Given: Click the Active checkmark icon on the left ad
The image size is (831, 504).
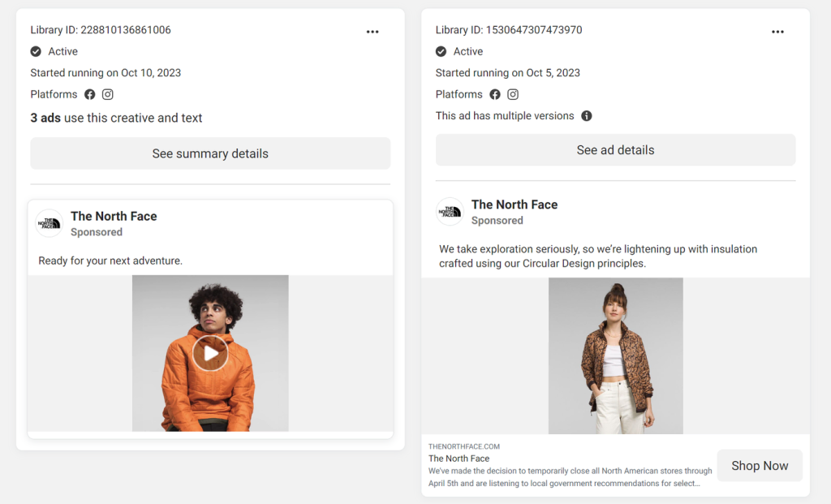Looking at the screenshot, I should (x=36, y=51).
